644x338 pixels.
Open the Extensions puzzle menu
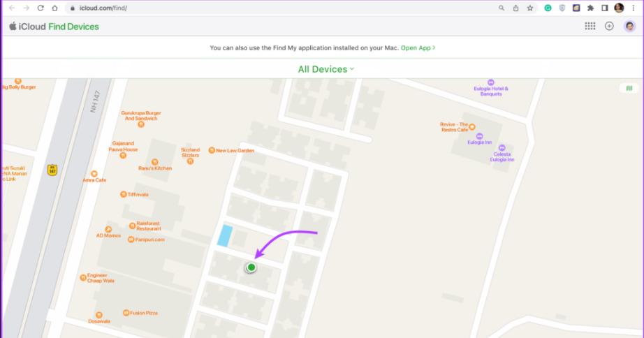tap(591, 8)
